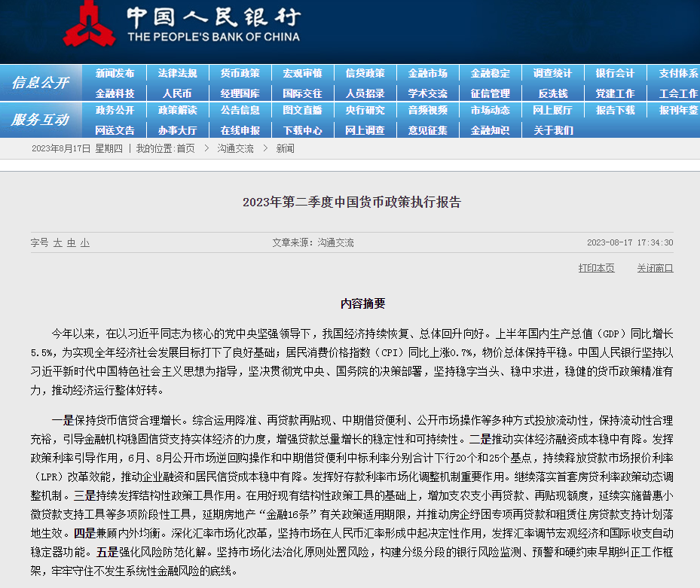Select 公告信息 link
Screen dimensions: 700x588
240,110
